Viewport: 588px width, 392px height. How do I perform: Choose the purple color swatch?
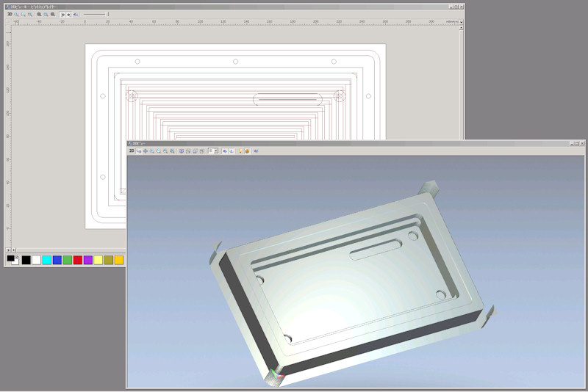tap(87, 260)
